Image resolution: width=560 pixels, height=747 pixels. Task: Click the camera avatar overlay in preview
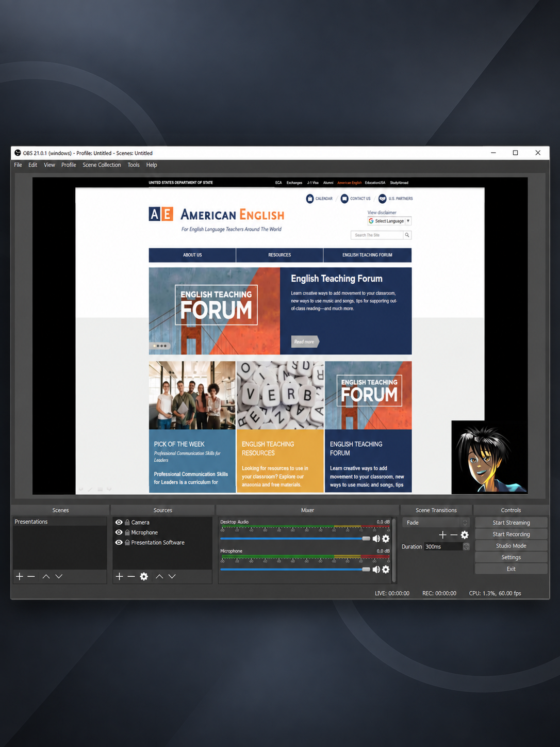tap(489, 457)
